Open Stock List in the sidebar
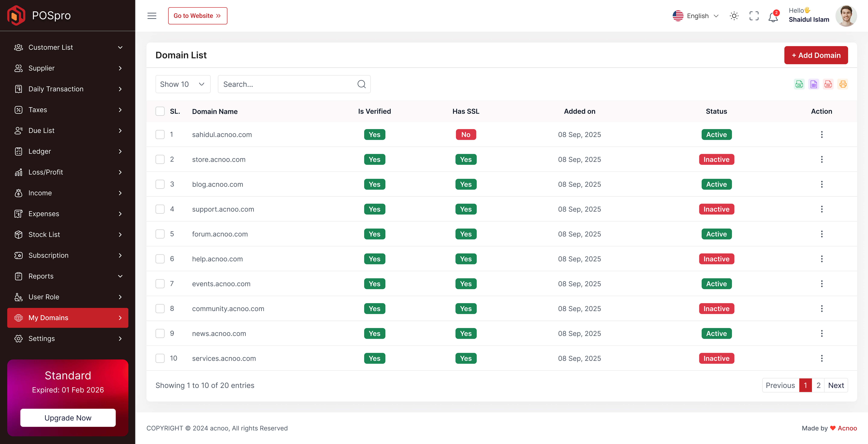Image resolution: width=868 pixels, height=444 pixels. click(x=68, y=235)
